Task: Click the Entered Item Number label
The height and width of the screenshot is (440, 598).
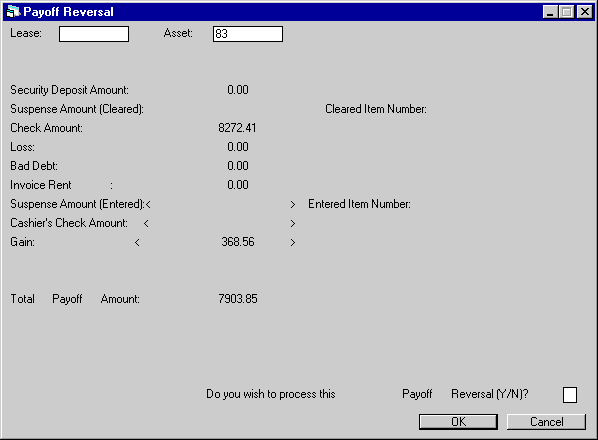Action: tap(359, 204)
